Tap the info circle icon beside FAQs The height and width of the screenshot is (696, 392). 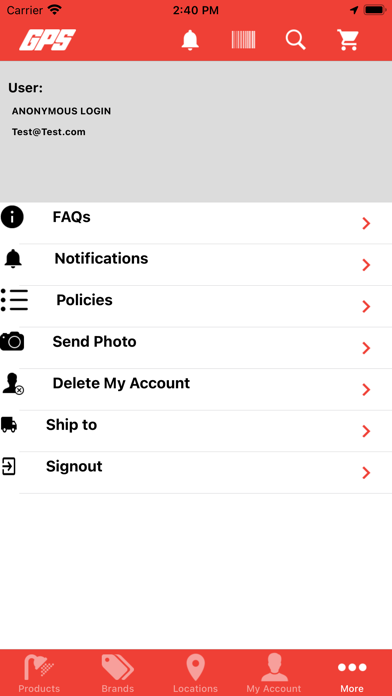coord(12,217)
